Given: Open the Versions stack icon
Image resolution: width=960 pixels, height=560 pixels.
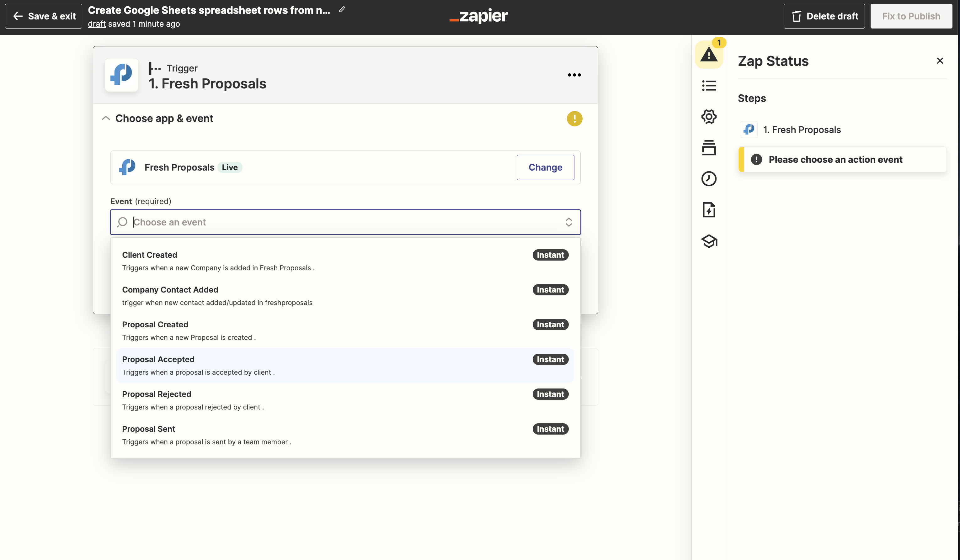Looking at the screenshot, I should (x=709, y=148).
